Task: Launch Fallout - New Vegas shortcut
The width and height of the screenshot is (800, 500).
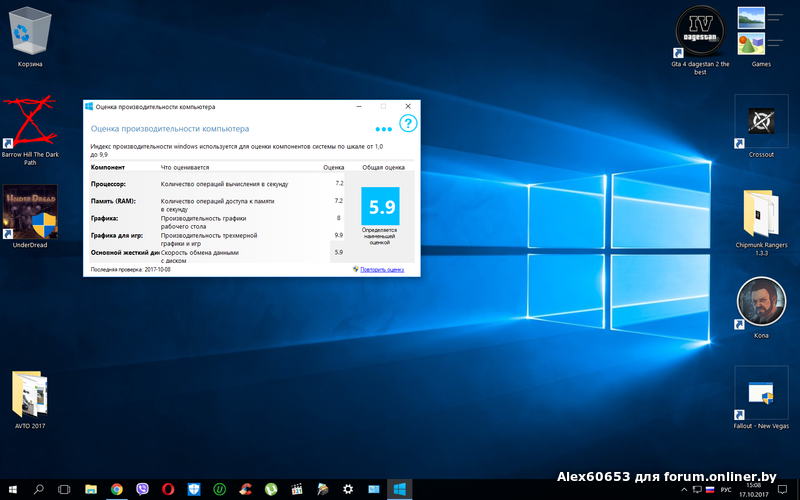Action: coord(761,393)
